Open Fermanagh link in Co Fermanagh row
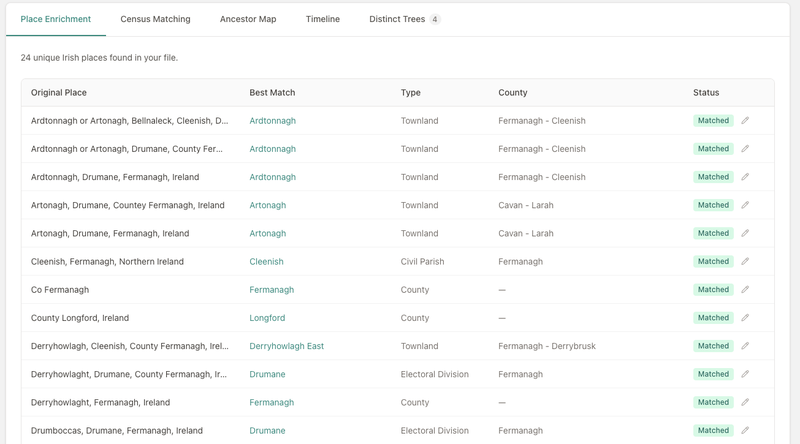800x444 pixels. [271, 289]
